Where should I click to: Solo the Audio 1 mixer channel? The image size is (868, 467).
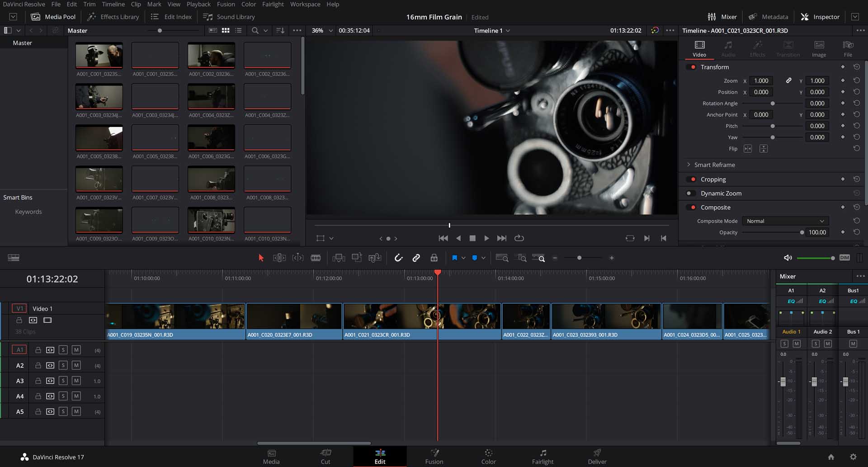(784, 344)
